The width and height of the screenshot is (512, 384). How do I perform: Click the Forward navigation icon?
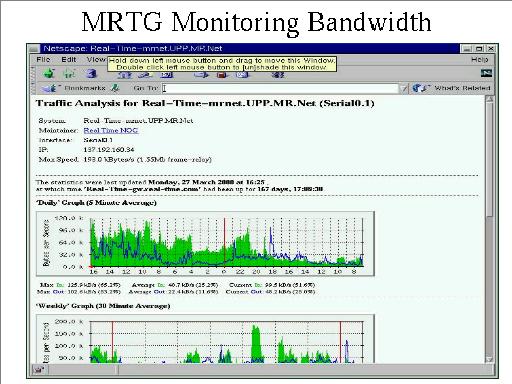[x=69, y=73]
